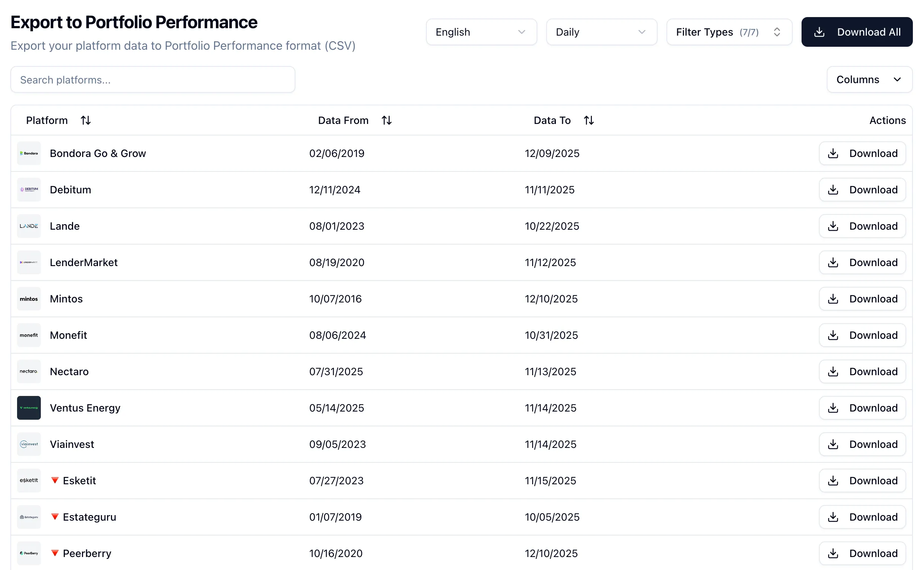Open the English language dropdown
The height and width of the screenshot is (570, 924).
(x=481, y=32)
